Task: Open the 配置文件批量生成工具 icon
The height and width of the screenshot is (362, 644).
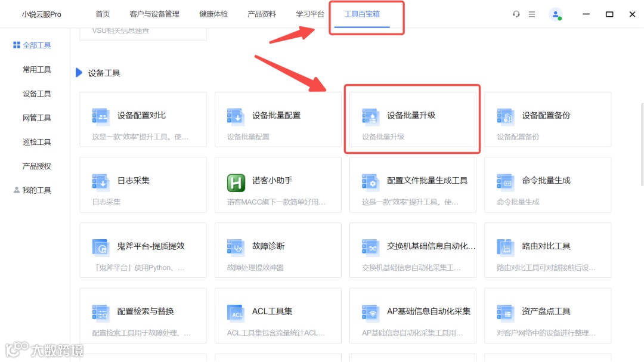Action: point(370,181)
